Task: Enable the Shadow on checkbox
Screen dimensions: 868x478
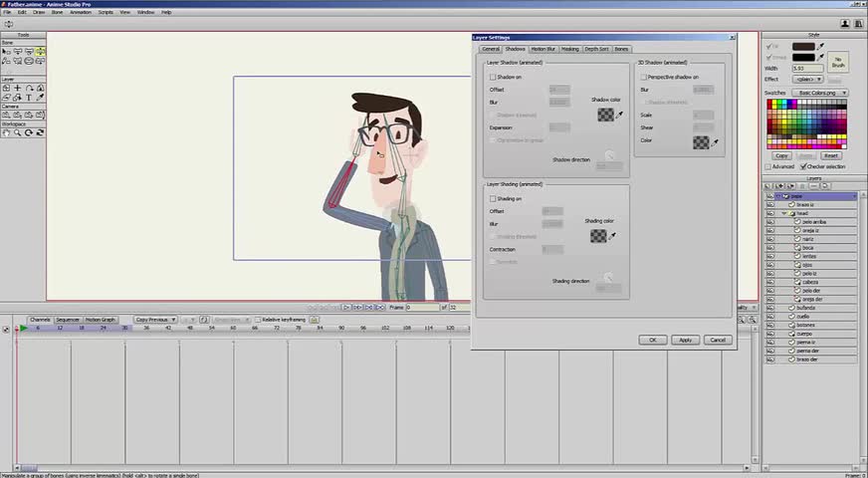Action: point(493,77)
